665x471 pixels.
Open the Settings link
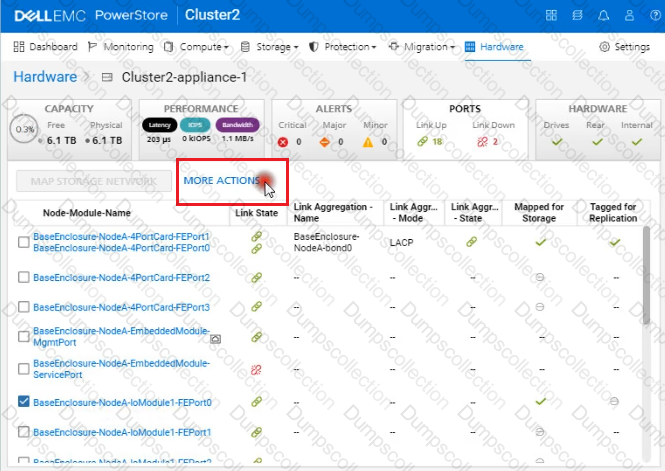[624, 47]
